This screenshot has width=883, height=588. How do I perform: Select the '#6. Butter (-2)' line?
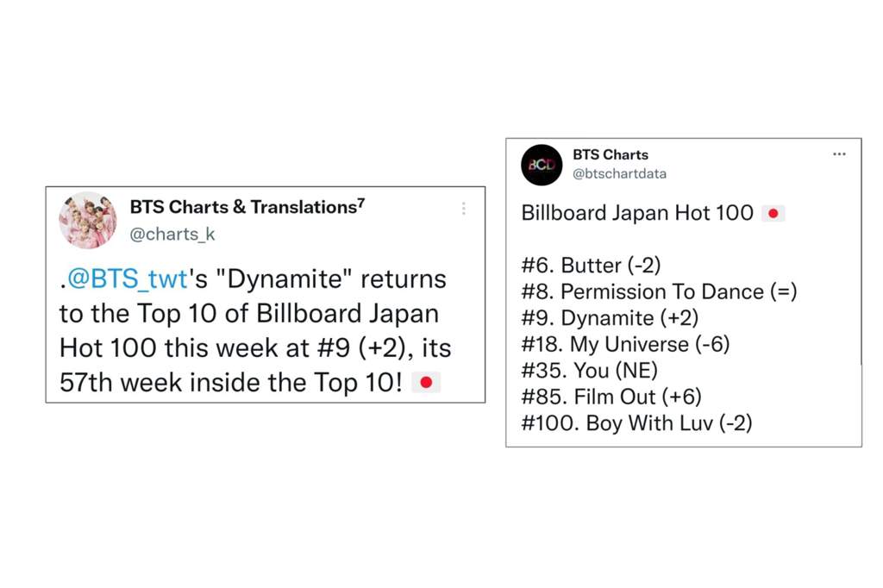click(591, 266)
